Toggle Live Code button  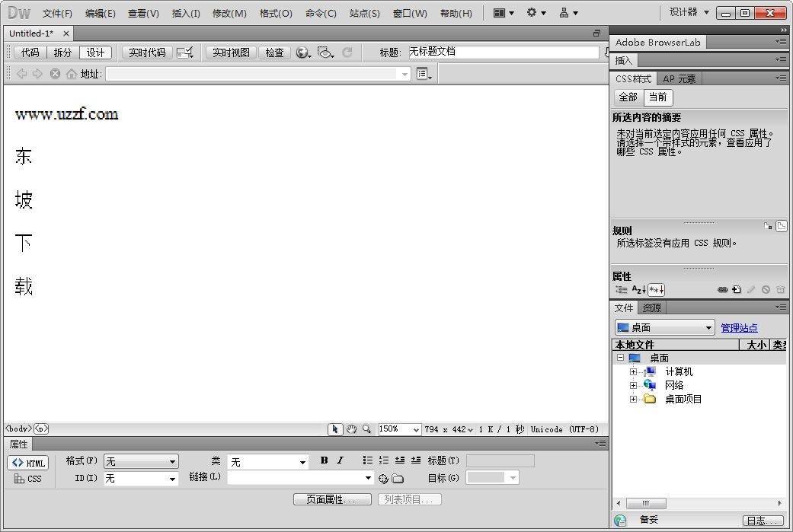pos(147,53)
